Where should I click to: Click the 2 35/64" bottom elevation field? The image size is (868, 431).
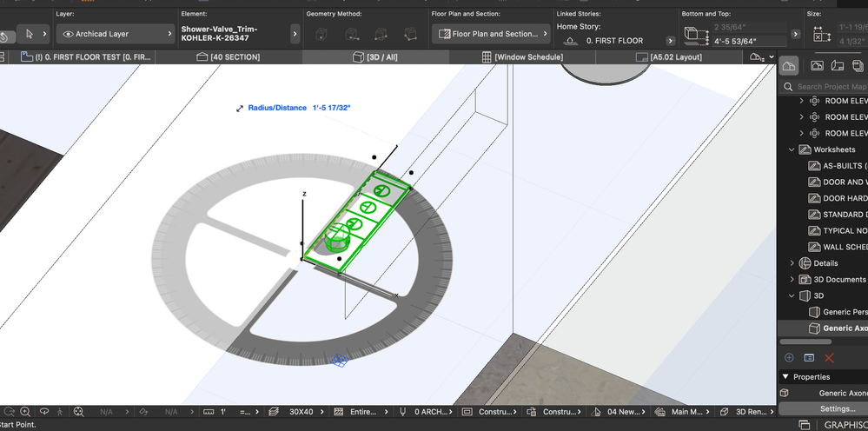pyautogui.click(x=750, y=27)
